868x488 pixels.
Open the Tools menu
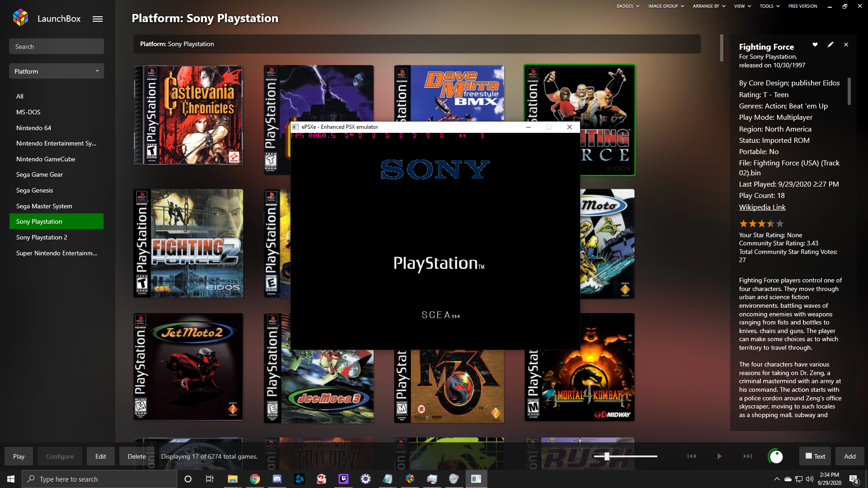coord(769,6)
